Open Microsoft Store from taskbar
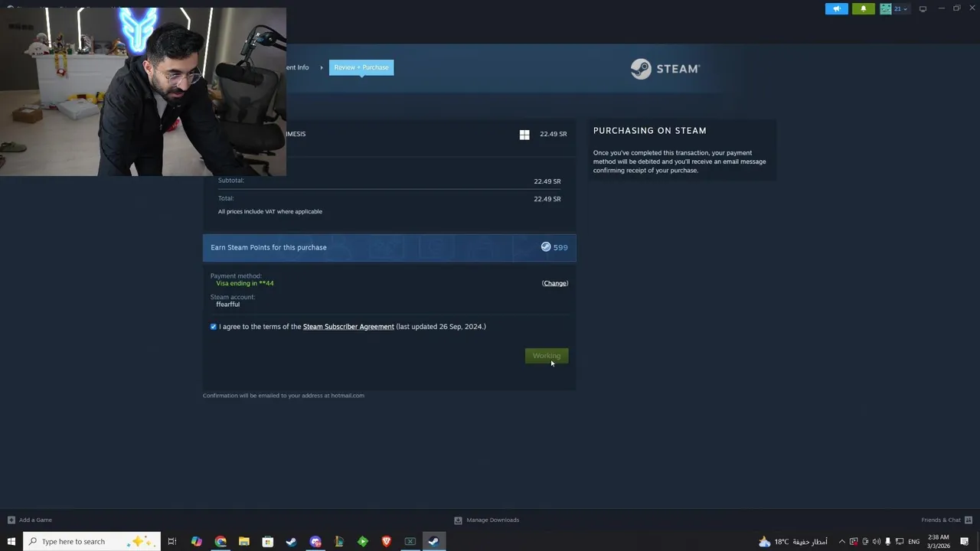This screenshot has height=551, width=980. tap(268, 542)
